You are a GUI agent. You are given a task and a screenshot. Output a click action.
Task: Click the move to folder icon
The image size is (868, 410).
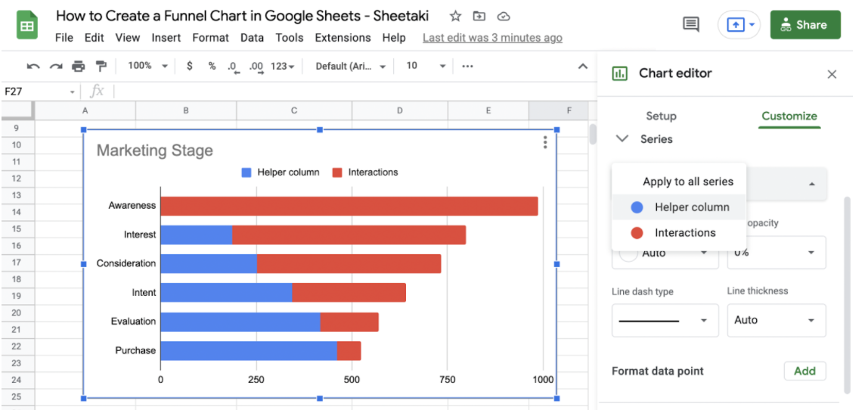(479, 16)
